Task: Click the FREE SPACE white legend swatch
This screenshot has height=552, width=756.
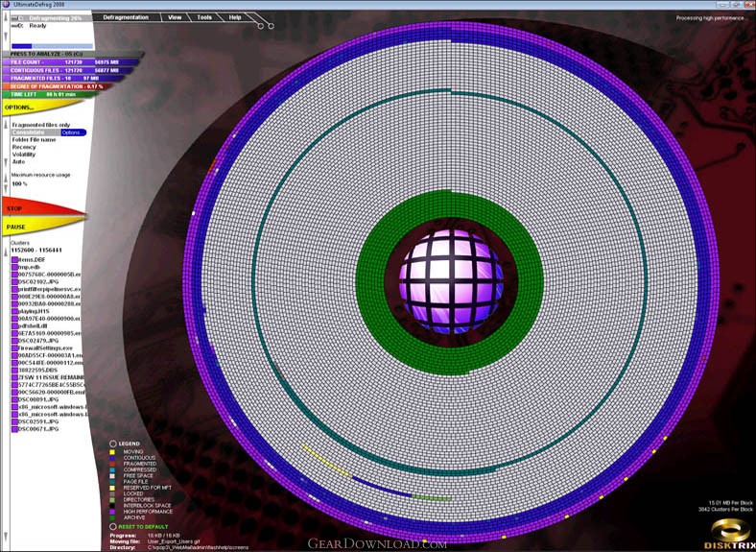Action: [112, 476]
